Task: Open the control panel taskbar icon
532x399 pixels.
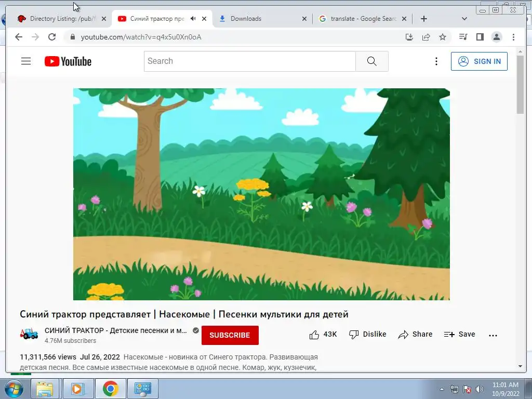Action: (x=142, y=389)
